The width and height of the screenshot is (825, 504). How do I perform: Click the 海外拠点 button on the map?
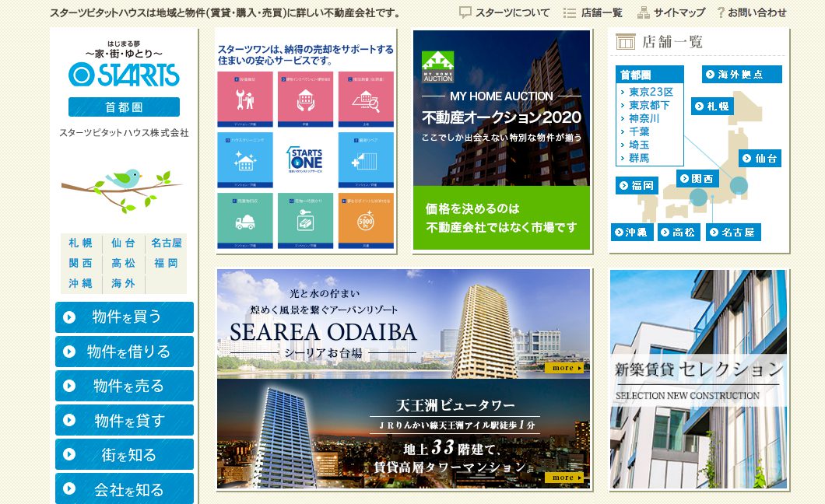732,75
